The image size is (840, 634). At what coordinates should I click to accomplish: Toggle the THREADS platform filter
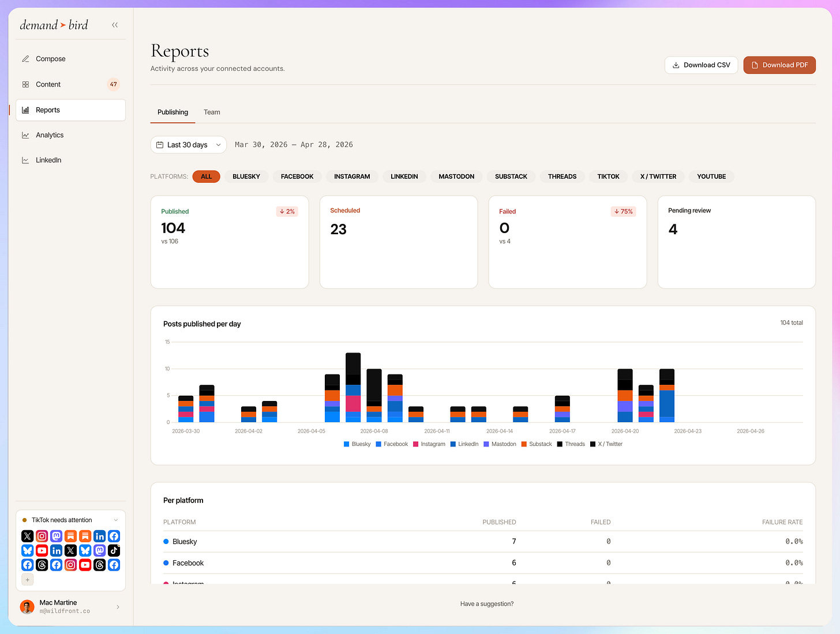tap(562, 177)
